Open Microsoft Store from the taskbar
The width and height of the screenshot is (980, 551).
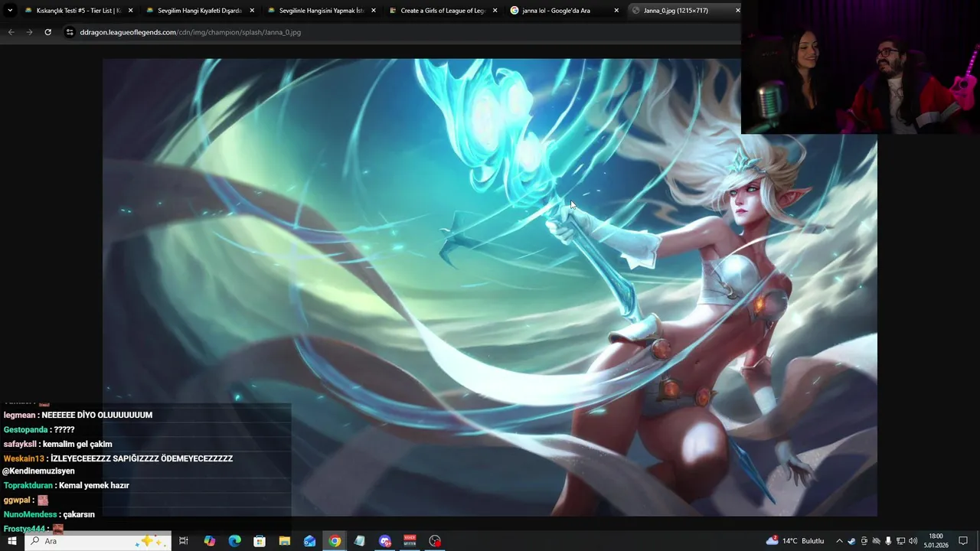260,541
